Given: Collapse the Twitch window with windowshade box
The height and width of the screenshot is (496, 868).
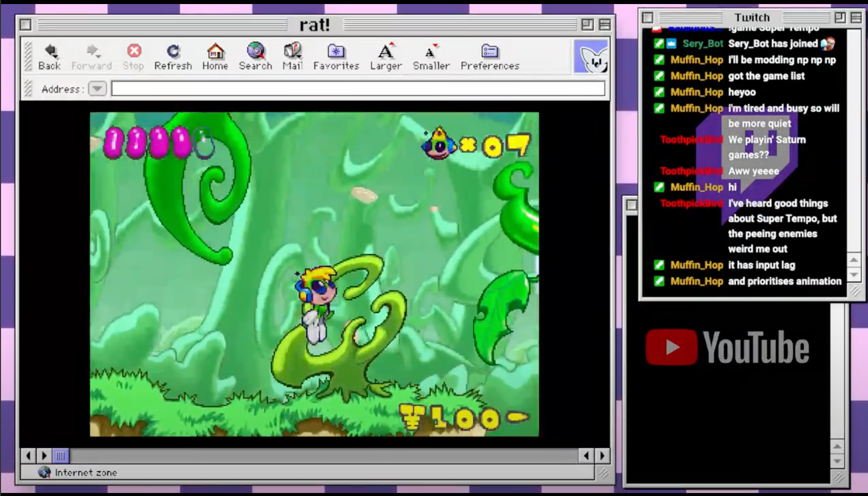Looking at the screenshot, I should pyautogui.click(x=856, y=18).
